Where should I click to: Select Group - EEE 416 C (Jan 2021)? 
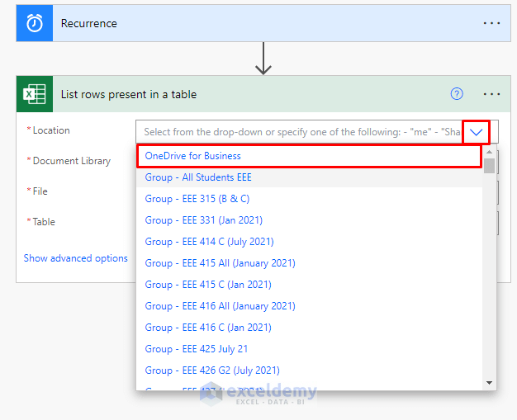pyautogui.click(x=309, y=328)
